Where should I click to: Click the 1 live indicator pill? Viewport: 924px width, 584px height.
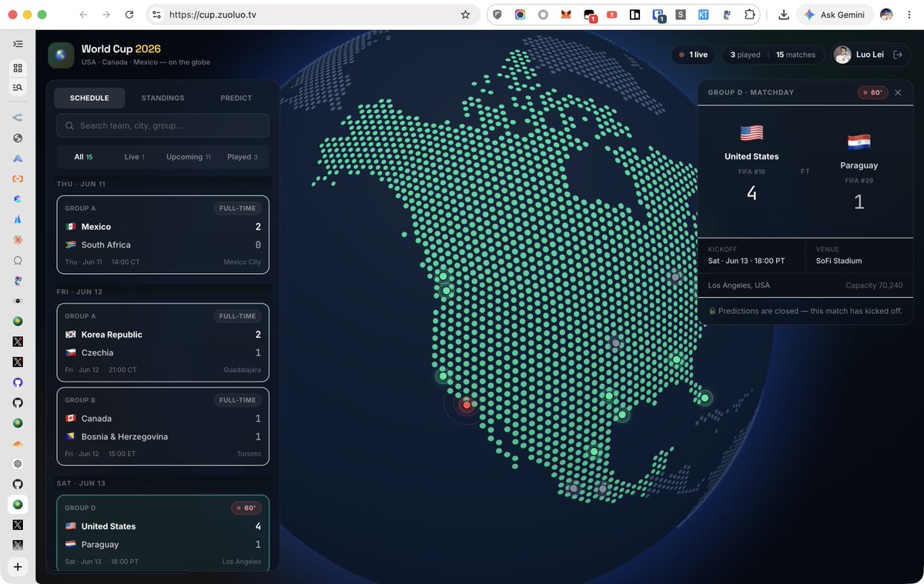(694, 55)
